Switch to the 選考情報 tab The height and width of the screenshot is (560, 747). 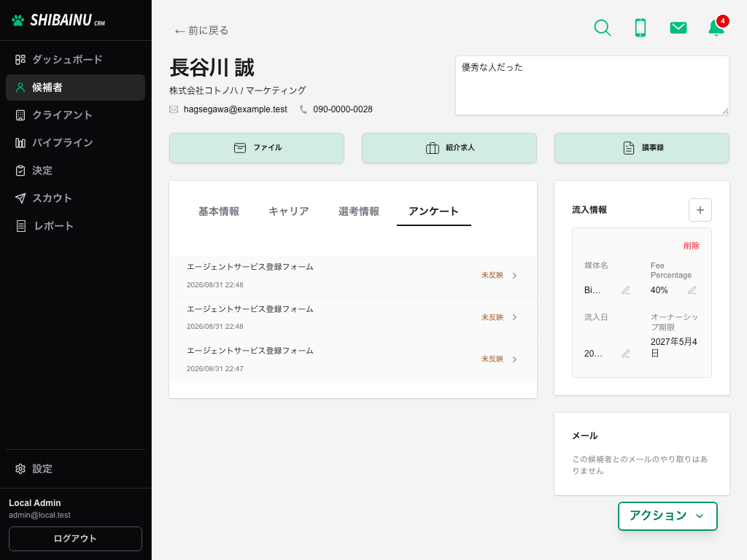pyautogui.click(x=359, y=211)
